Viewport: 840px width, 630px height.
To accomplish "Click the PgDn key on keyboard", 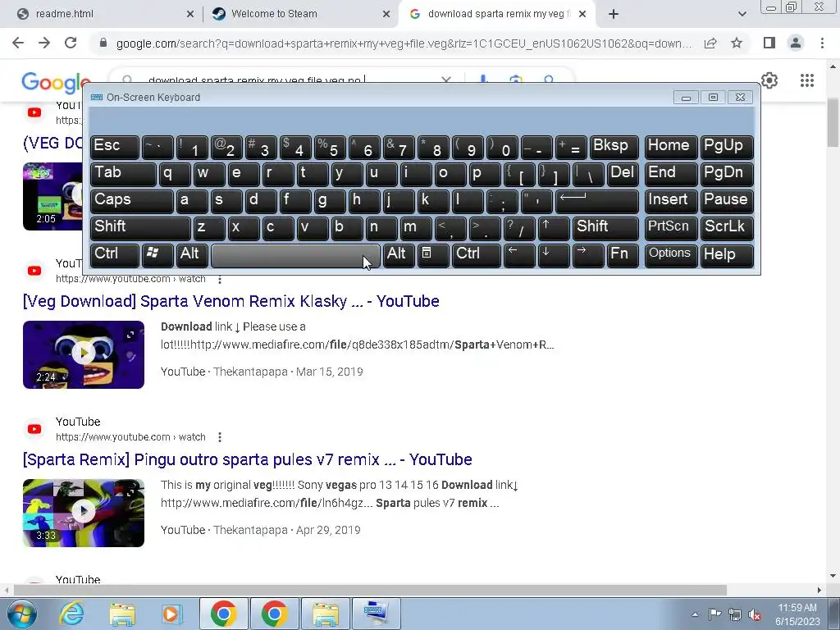I will [727, 174].
